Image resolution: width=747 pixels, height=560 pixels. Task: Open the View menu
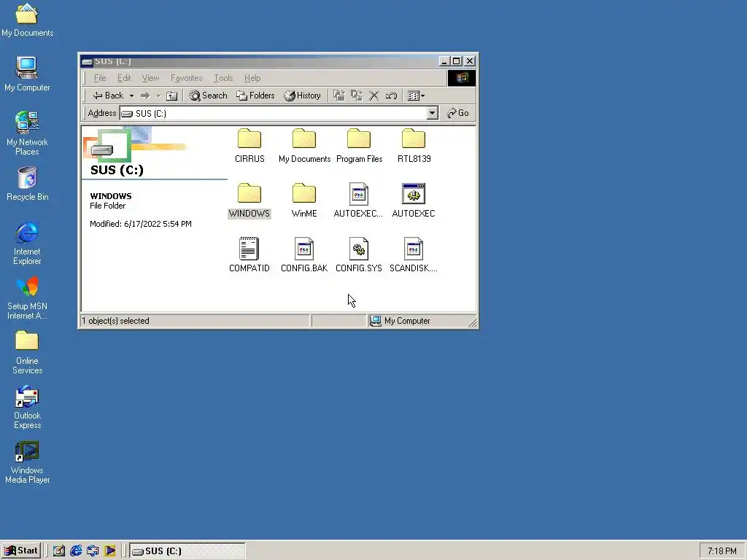[x=150, y=78]
